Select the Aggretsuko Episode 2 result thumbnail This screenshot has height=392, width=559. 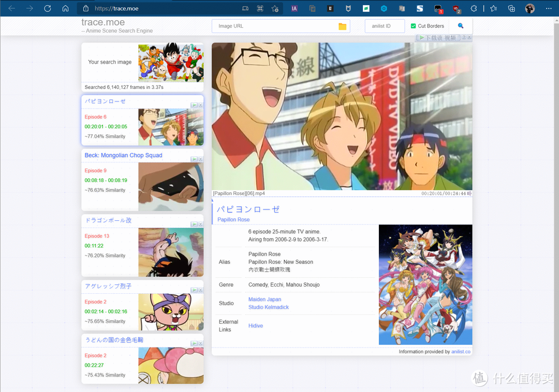point(171,312)
